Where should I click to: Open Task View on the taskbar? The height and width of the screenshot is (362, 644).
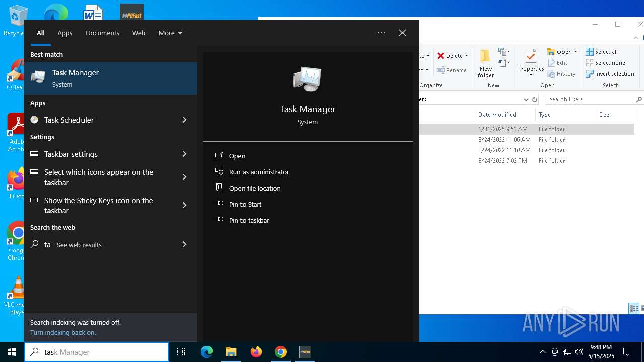coord(181,352)
